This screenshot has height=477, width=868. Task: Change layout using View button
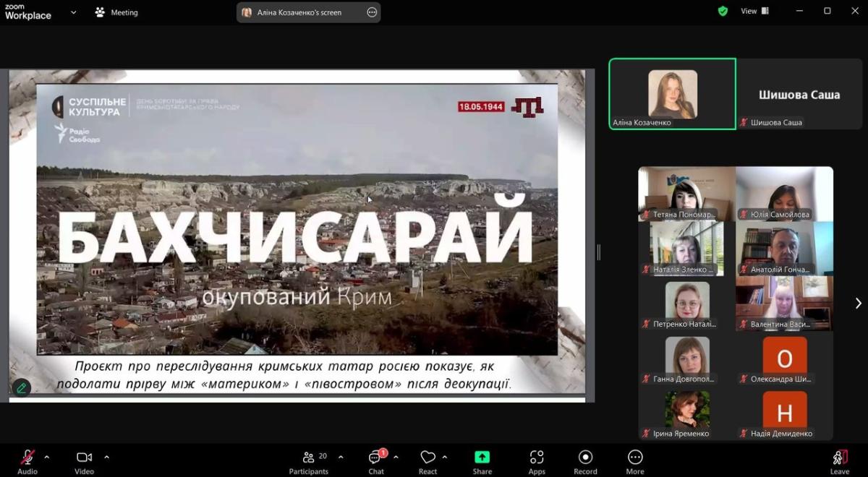(754, 12)
